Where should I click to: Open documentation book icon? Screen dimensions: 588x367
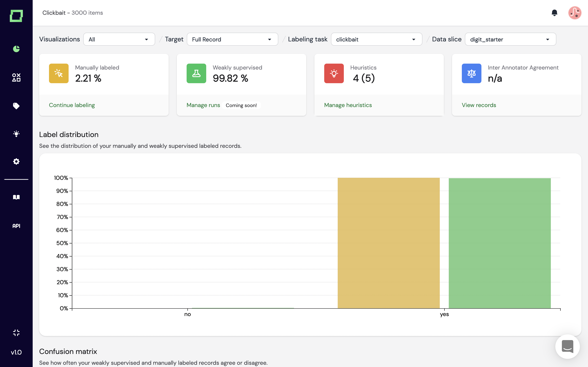point(16,197)
